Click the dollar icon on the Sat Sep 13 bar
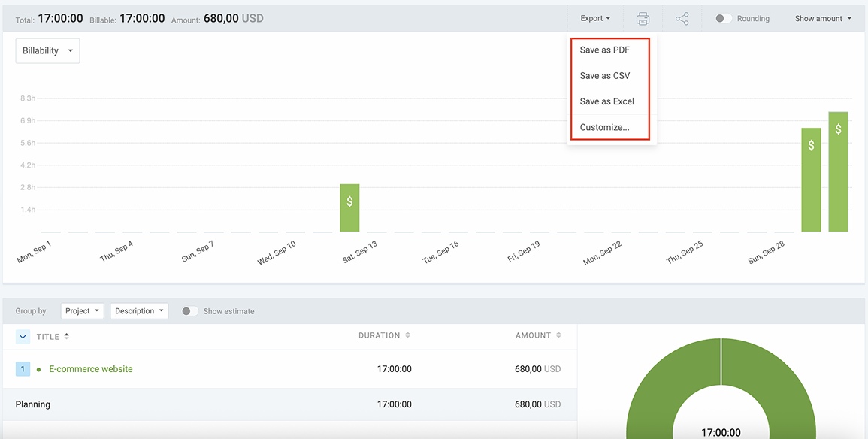The width and height of the screenshot is (868, 439). (x=349, y=201)
